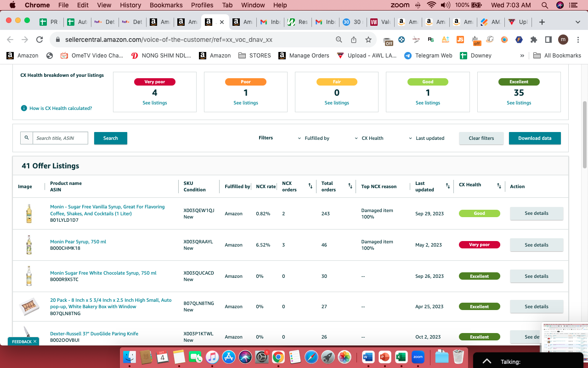
Task: Expand the Fulfilled by filter dropdown
Action: coord(314,138)
